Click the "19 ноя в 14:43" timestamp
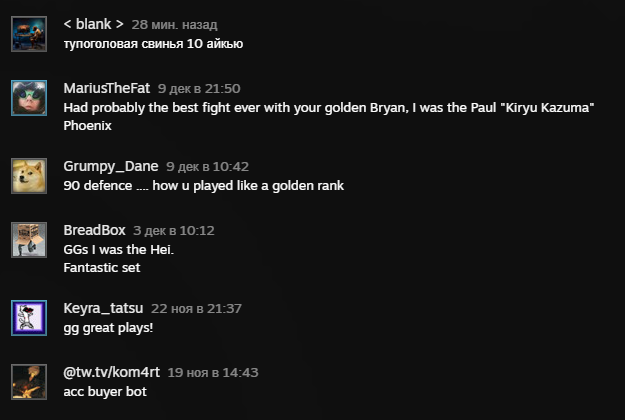This screenshot has width=625, height=420. click(213, 372)
